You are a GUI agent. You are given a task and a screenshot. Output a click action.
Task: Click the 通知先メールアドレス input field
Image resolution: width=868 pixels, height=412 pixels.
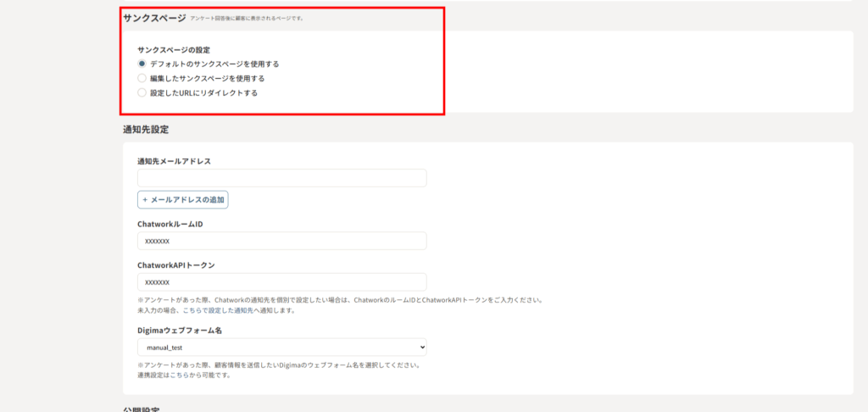point(281,178)
